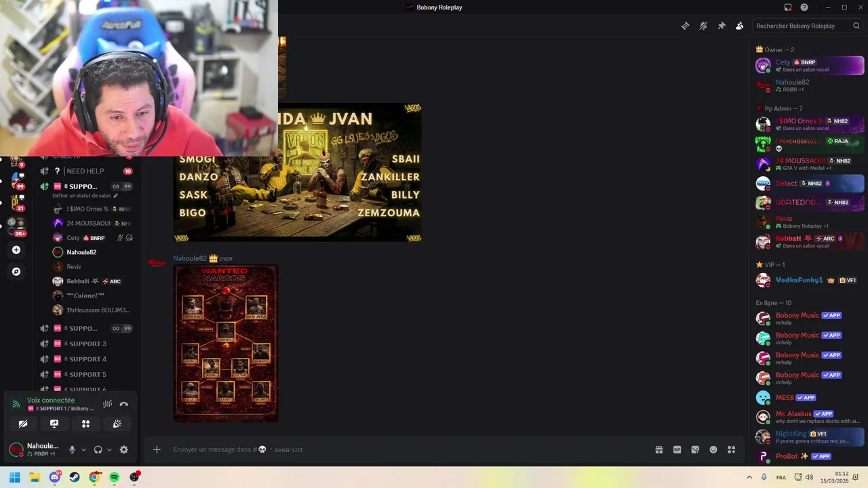Open the sticker picker
The width and height of the screenshot is (868, 488).
[x=695, y=449]
